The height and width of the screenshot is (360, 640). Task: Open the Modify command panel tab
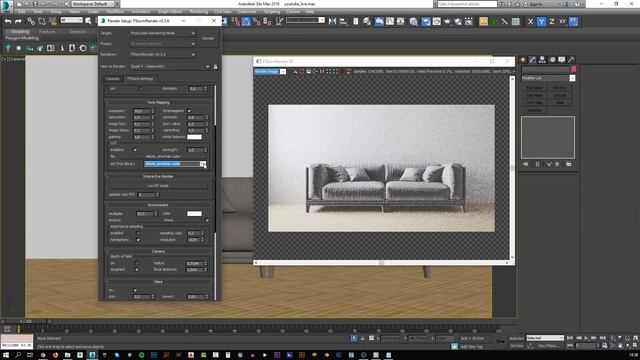pyautogui.click(x=533, y=60)
